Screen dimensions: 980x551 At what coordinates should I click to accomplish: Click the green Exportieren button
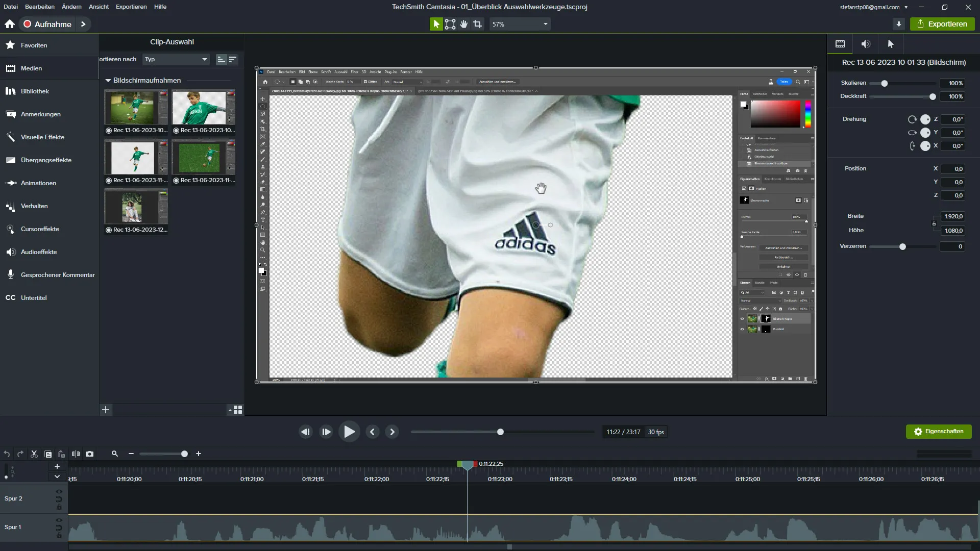click(942, 24)
